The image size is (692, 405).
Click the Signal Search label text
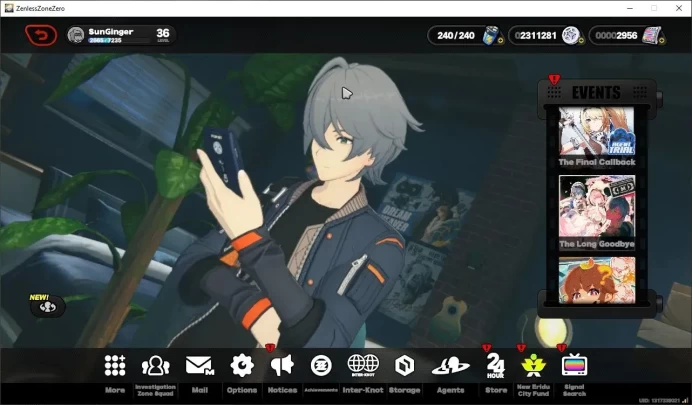coord(574,390)
